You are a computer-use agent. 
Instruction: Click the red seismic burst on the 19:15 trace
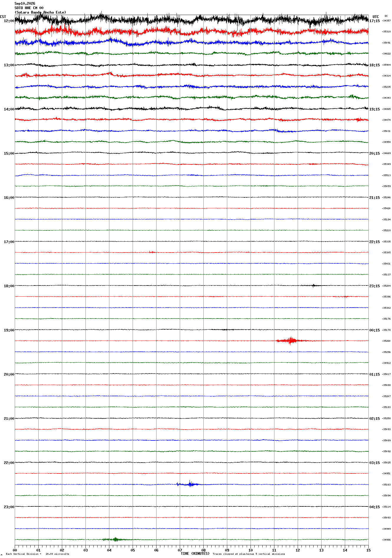point(291,341)
